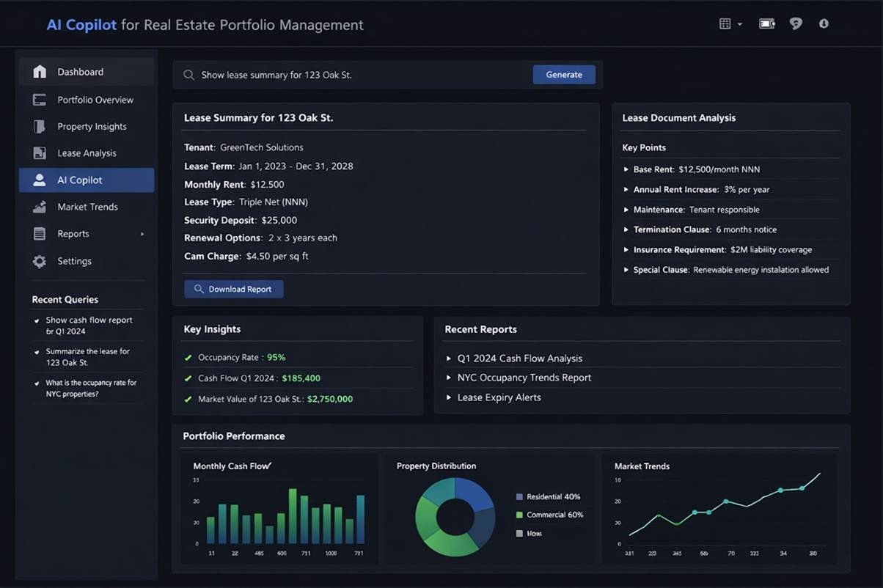Click the info icon in top bar
This screenshot has width=883, height=588.
click(824, 23)
